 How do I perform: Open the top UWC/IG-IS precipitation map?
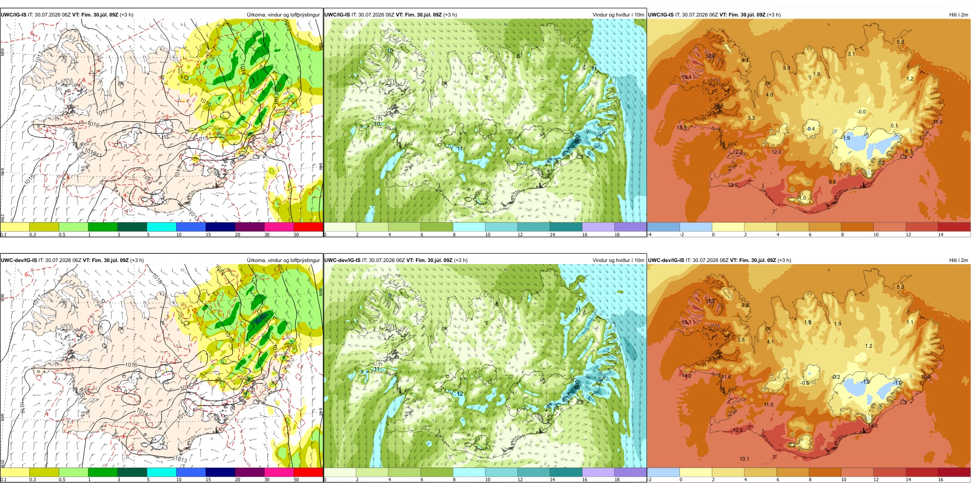(161, 121)
